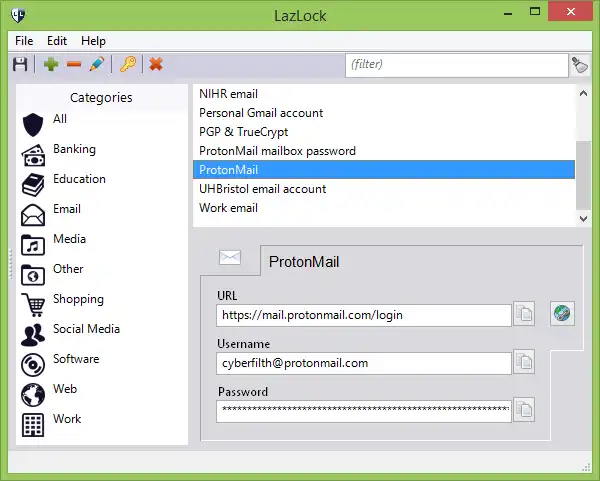The width and height of the screenshot is (600, 481).
Task: Click the Other folder icon
Action: [x=33, y=275]
